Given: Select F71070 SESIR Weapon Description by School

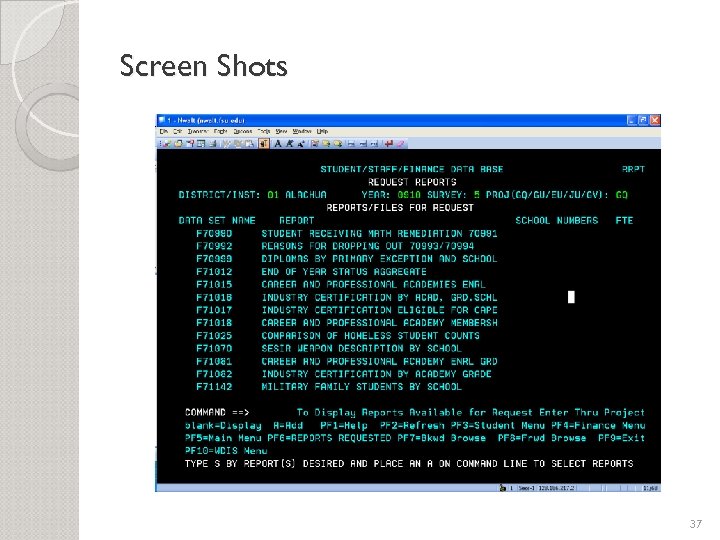Looking at the screenshot, I should tap(329, 349).
